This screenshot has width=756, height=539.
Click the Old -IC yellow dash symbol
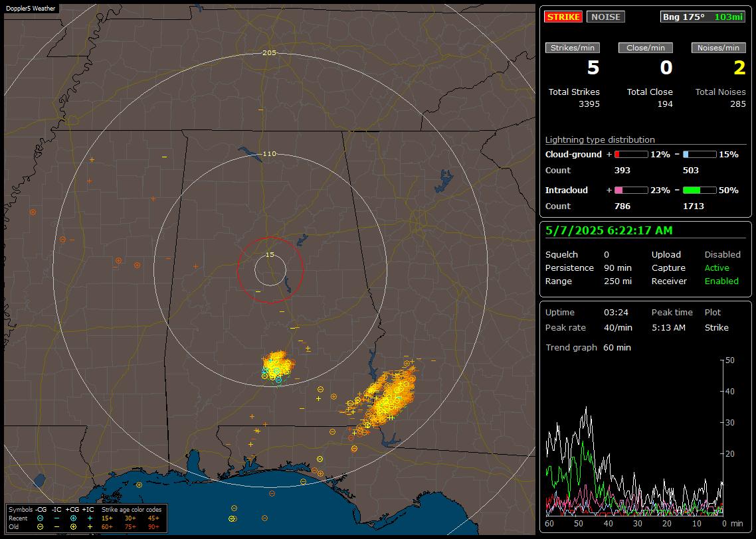pos(57,527)
